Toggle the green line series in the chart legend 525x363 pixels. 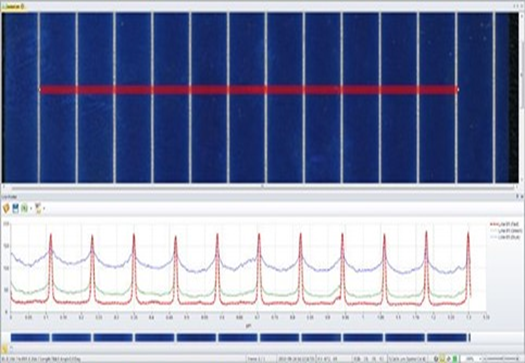[505, 230]
